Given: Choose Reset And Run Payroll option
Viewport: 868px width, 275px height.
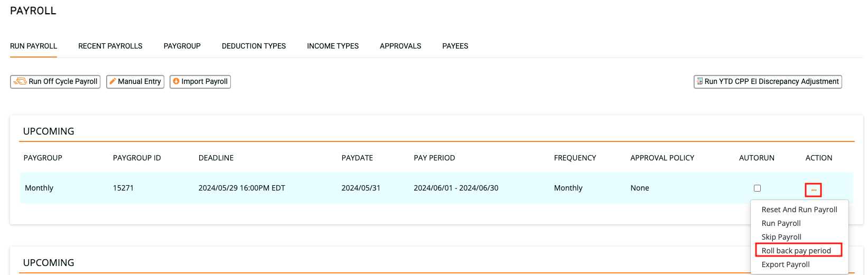Looking at the screenshot, I should click(799, 210).
